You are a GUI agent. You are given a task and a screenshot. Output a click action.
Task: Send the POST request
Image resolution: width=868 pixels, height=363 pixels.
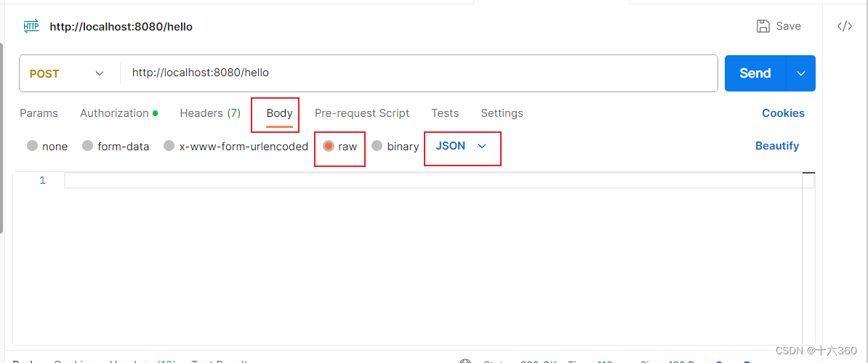pos(755,73)
